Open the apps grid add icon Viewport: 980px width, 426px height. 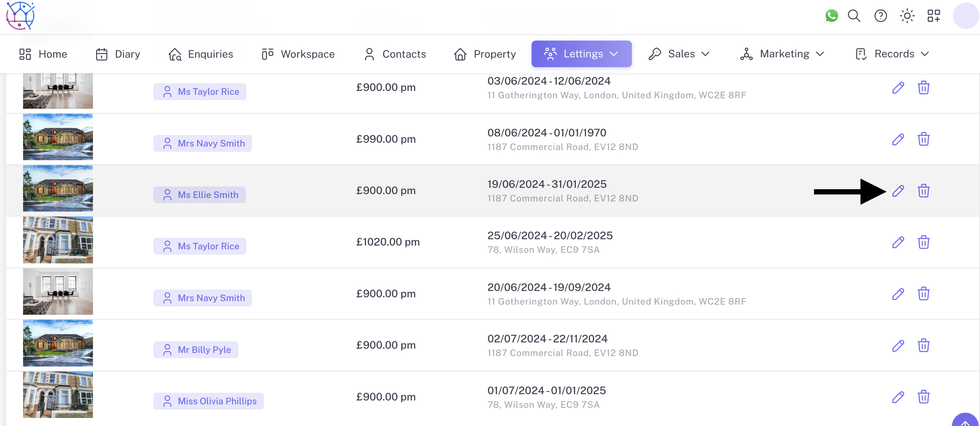[x=934, y=16]
